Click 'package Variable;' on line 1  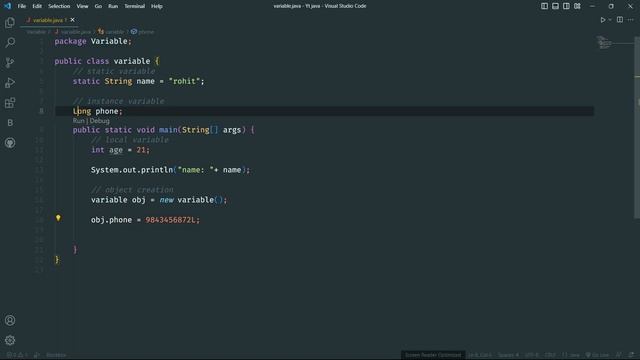point(93,41)
